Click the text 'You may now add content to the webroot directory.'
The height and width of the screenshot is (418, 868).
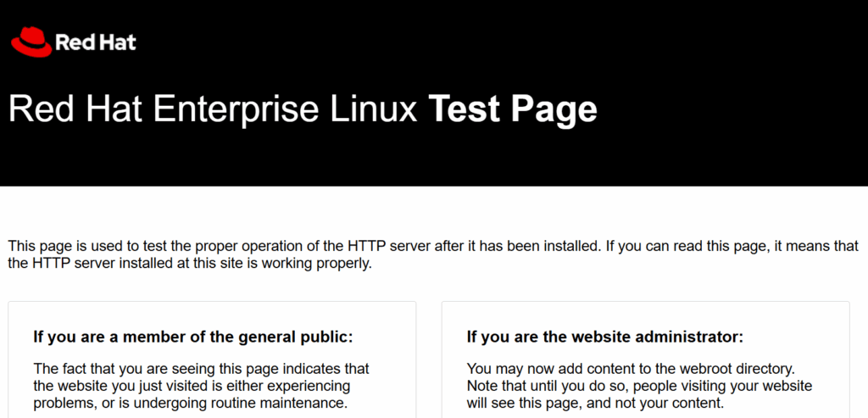coord(631,369)
